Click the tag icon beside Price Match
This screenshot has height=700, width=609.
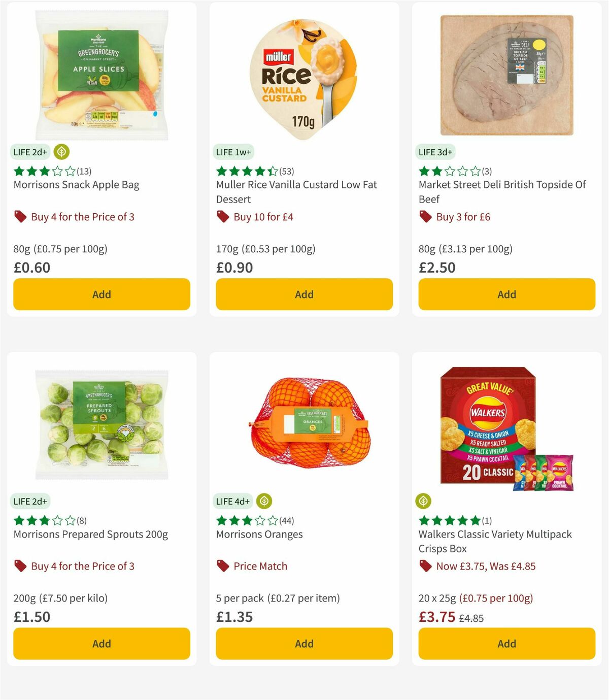[x=223, y=565]
